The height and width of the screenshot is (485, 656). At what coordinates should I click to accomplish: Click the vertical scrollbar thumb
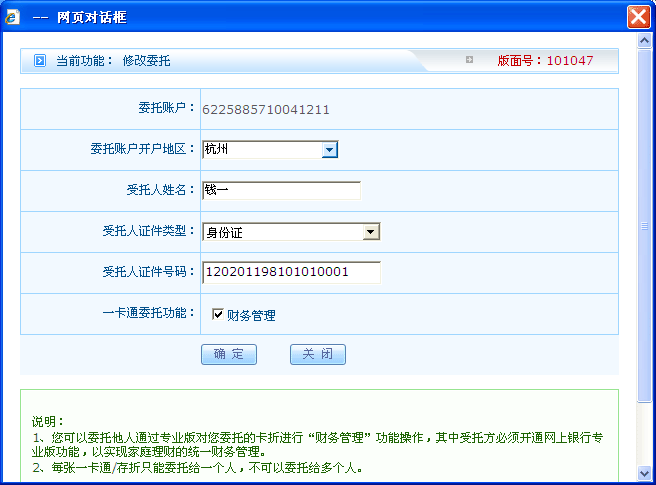click(647, 225)
